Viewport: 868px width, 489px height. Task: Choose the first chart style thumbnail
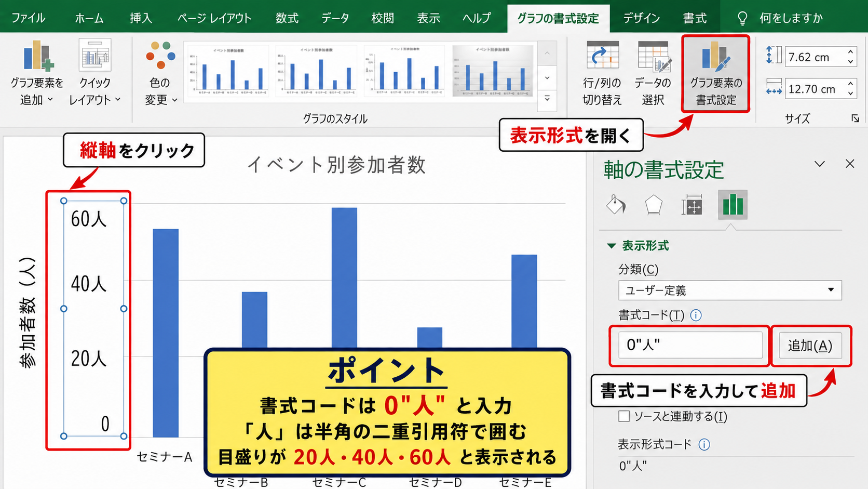(227, 71)
